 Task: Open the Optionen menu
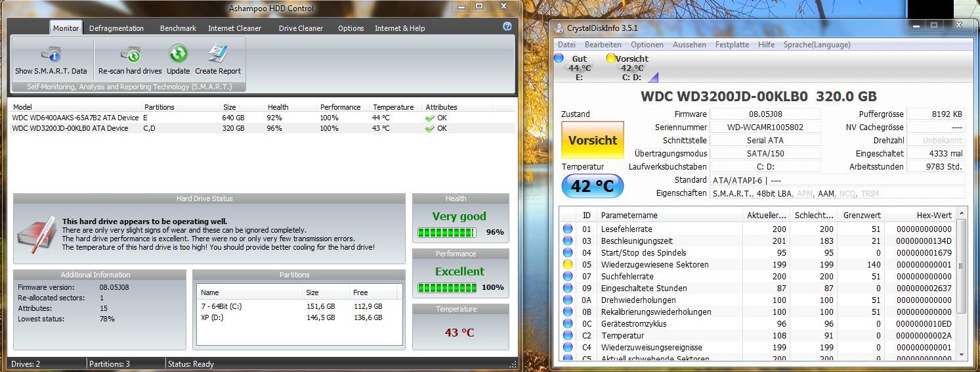647,45
